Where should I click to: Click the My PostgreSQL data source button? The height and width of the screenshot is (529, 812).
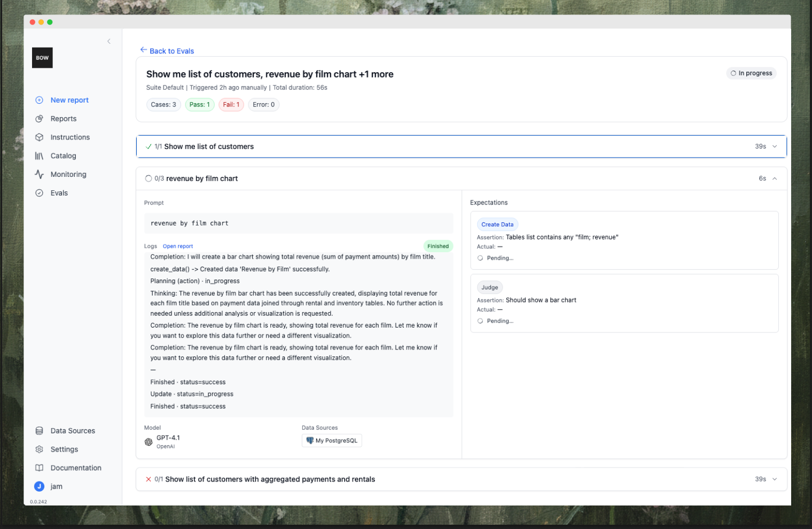(332, 440)
